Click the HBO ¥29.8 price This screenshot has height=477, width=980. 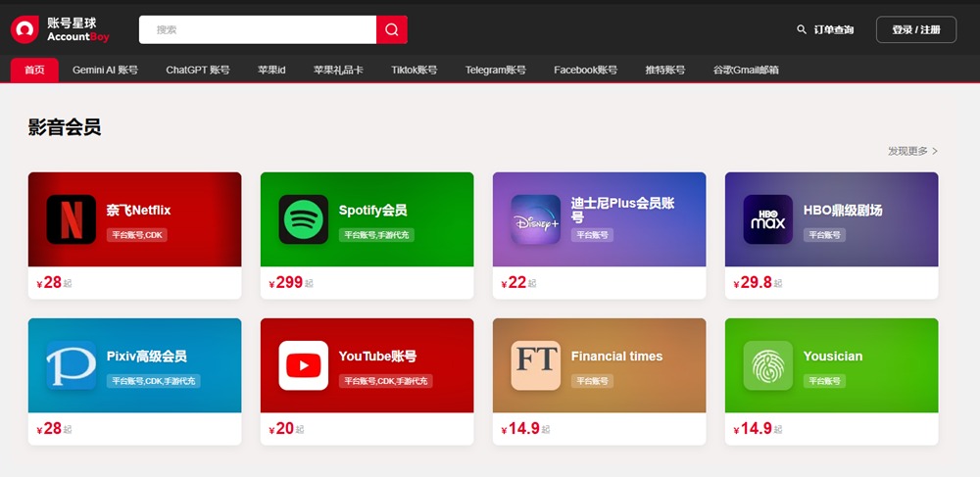point(753,283)
